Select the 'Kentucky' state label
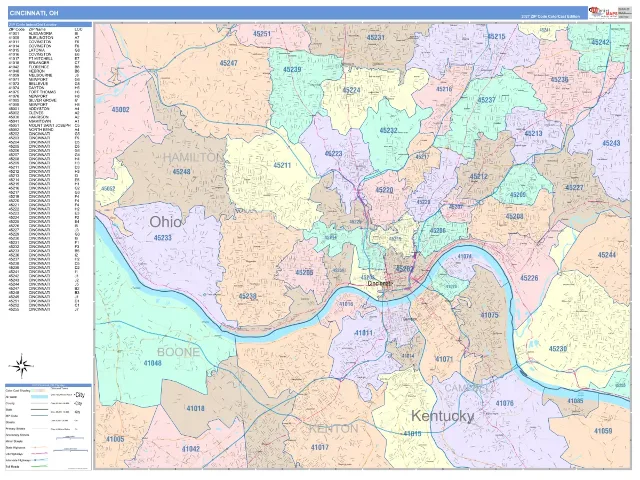Image resolution: width=640 pixels, height=480 pixels. click(442, 416)
